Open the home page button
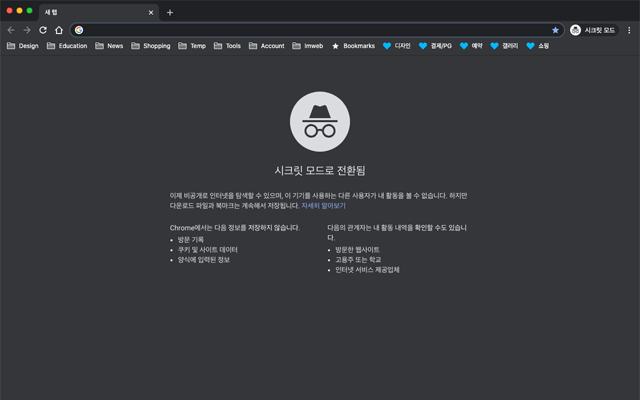Screen dimensions: 640x400 (59, 30)
